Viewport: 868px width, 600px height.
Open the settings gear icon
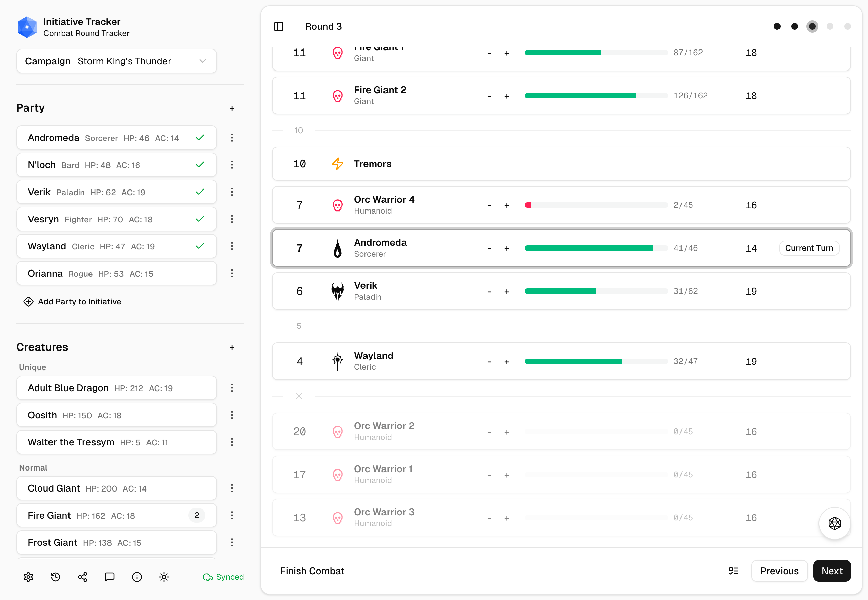point(28,577)
